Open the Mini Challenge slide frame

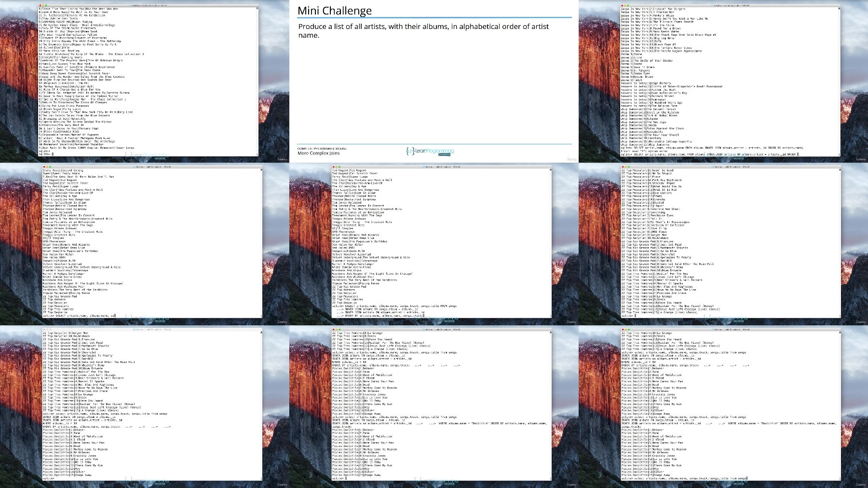pyautogui.click(x=434, y=81)
